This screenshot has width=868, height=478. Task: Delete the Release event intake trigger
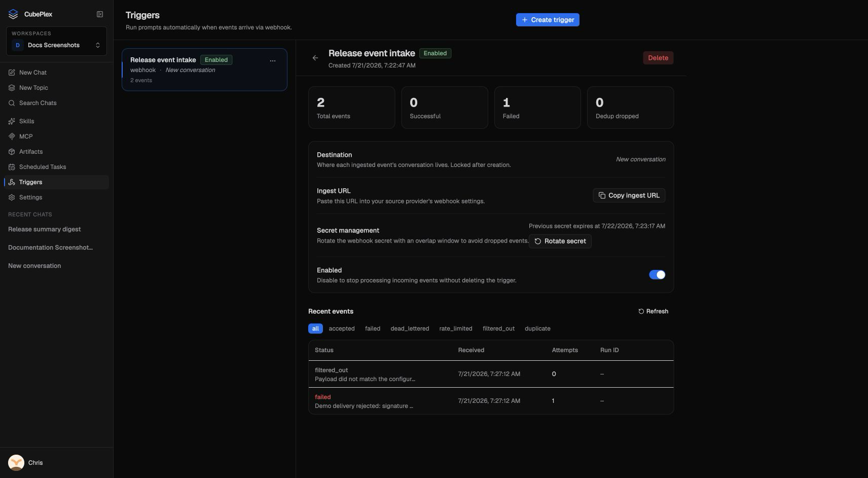coord(658,58)
